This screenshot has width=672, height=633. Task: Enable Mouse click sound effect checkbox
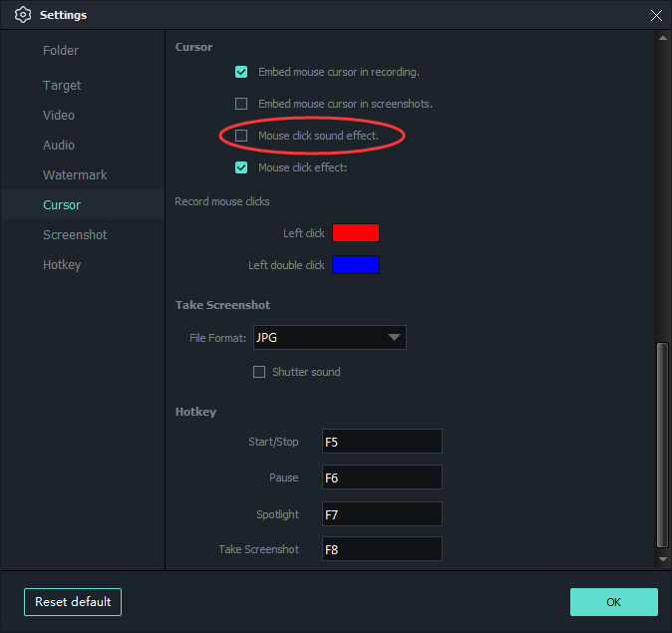pos(241,136)
